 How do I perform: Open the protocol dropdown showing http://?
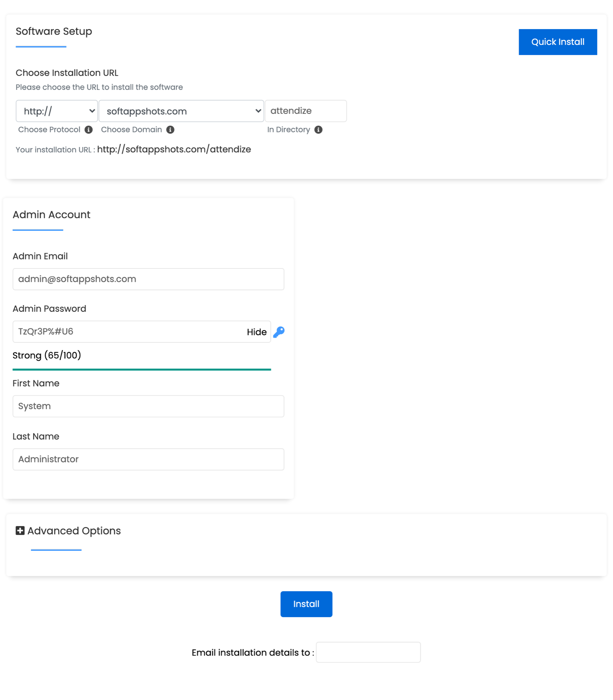coord(56,111)
